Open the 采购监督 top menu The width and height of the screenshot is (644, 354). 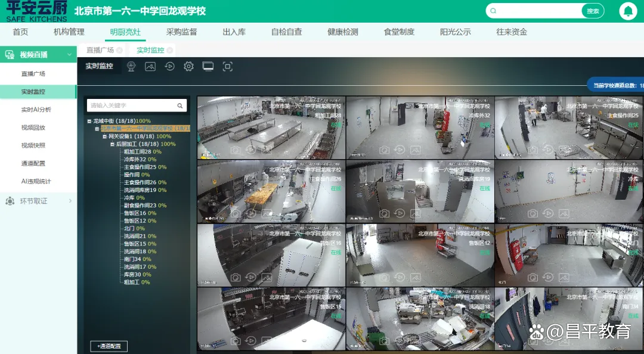tap(181, 32)
